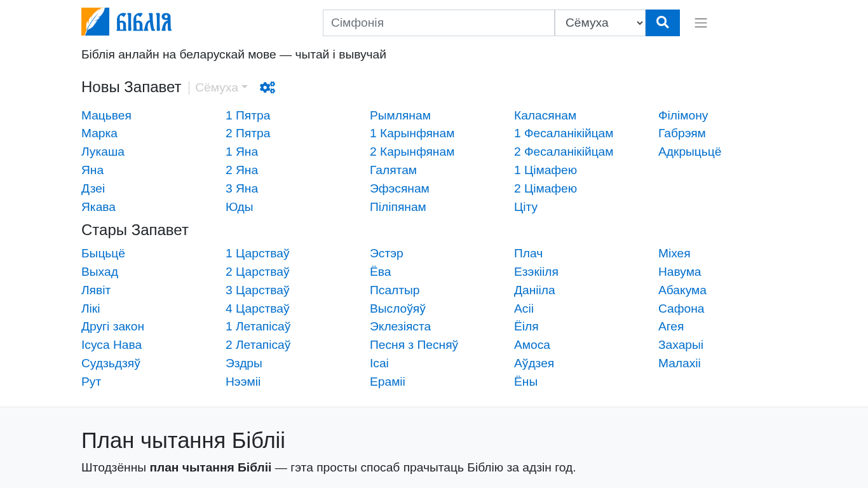
Task: Open the gears settings icon
Action: tap(268, 88)
